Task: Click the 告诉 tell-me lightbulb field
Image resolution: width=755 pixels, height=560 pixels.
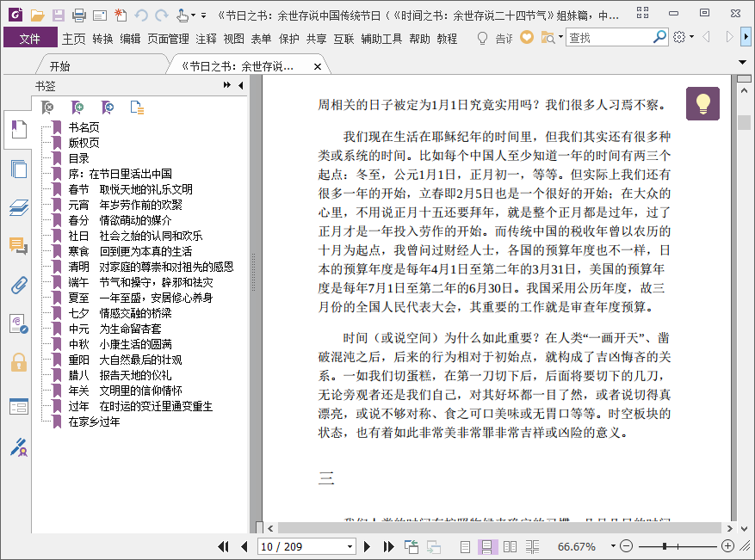Action: point(495,38)
